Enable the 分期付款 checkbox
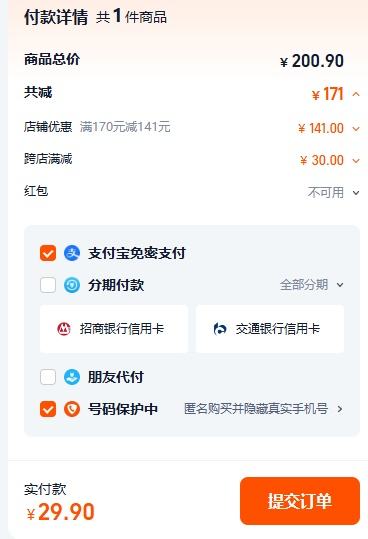The image size is (368, 539). coord(48,285)
